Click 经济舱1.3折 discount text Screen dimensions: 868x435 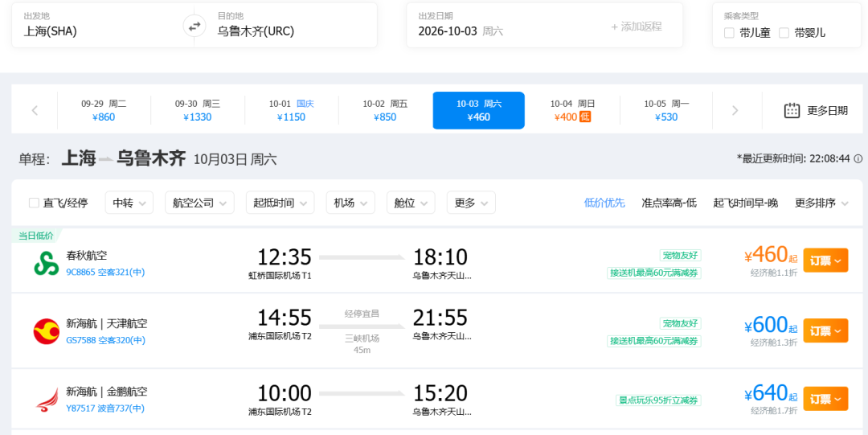coord(774,343)
